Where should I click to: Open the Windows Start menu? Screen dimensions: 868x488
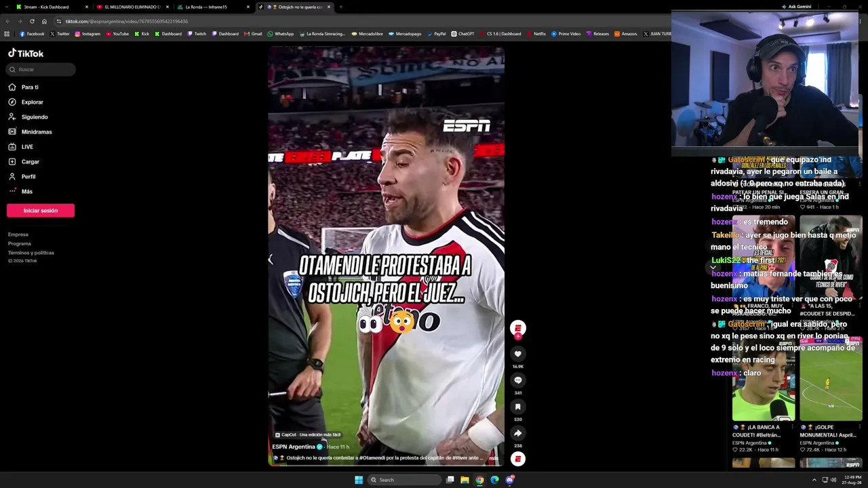click(359, 480)
